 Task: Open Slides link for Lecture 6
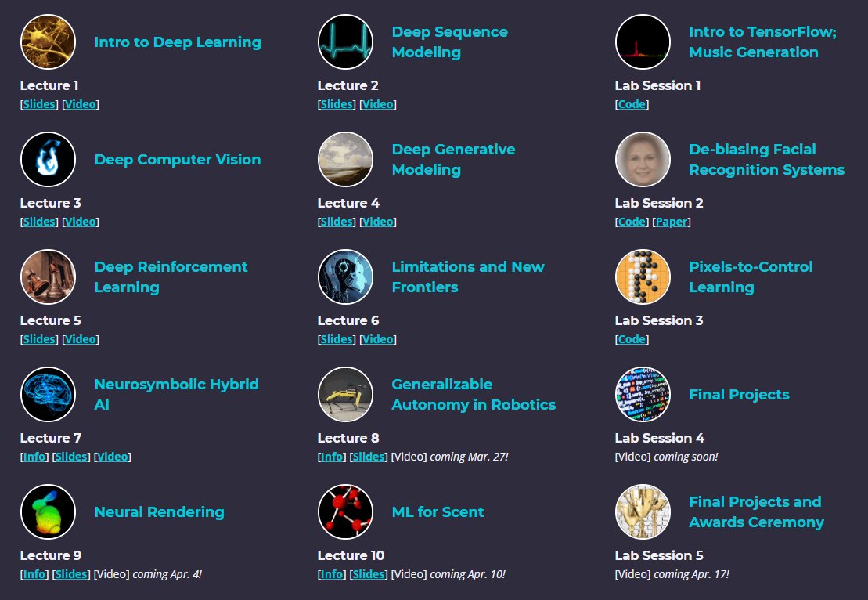point(337,339)
